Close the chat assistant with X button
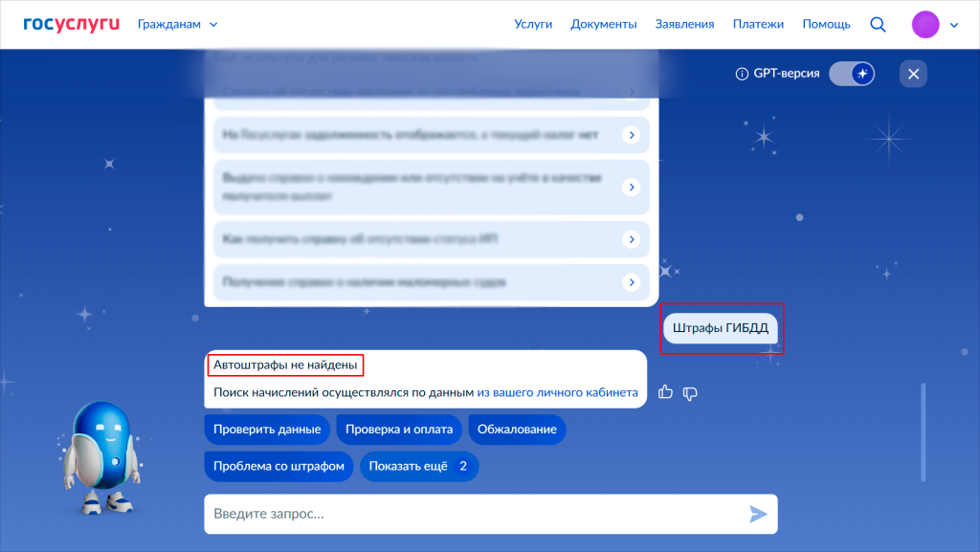The image size is (980, 552). pos(913,74)
